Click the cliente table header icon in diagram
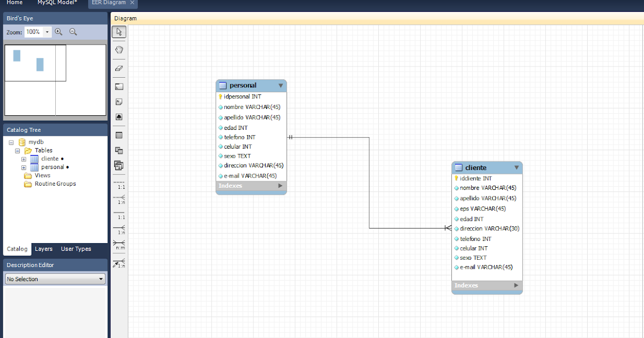 click(x=458, y=167)
